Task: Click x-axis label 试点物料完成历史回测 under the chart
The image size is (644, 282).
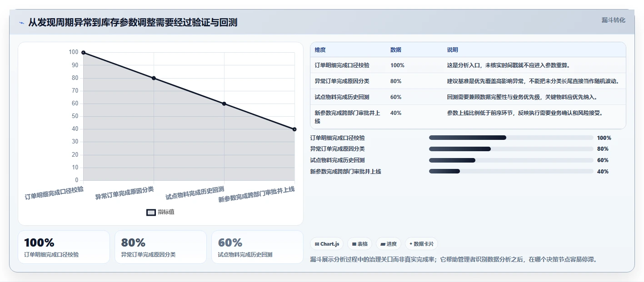Action: [x=195, y=193]
